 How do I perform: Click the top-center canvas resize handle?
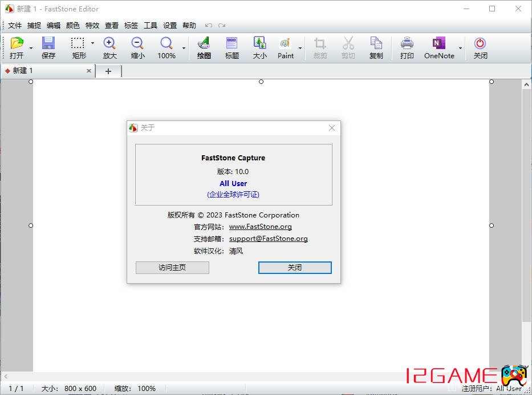tap(261, 82)
